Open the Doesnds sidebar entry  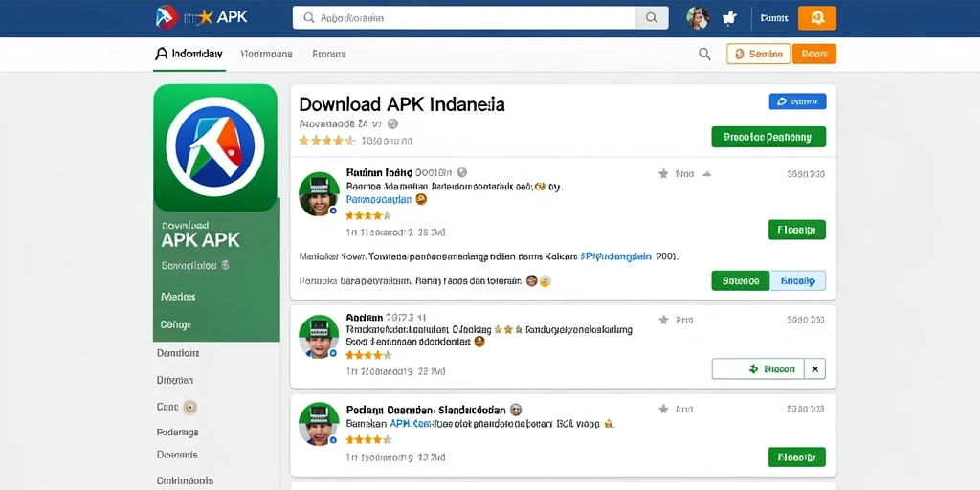[177, 455]
